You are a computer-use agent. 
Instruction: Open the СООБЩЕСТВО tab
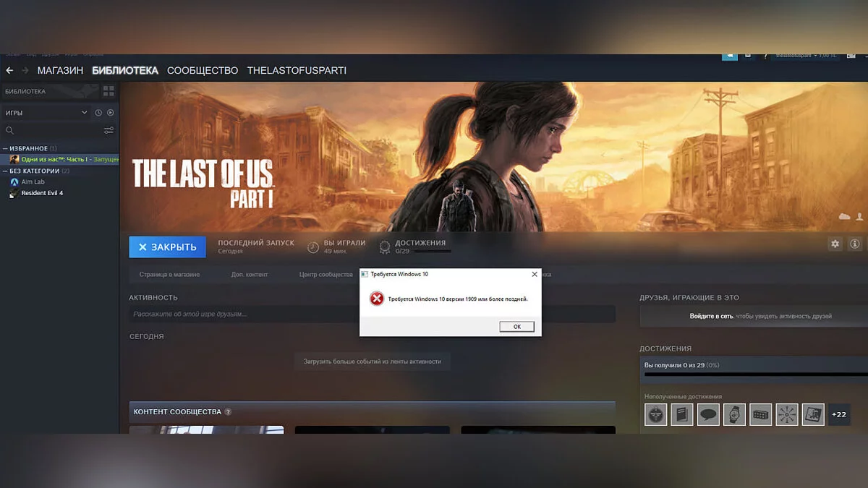pos(203,70)
